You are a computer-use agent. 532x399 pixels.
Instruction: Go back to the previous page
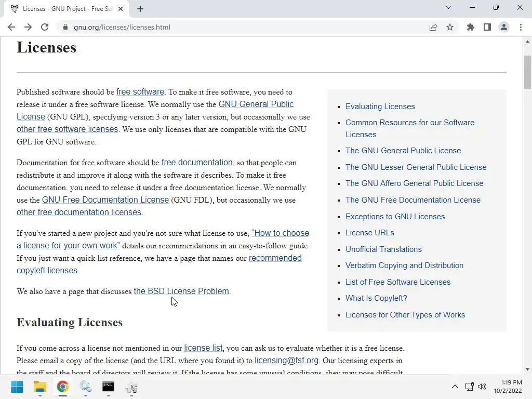[x=11, y=27]
